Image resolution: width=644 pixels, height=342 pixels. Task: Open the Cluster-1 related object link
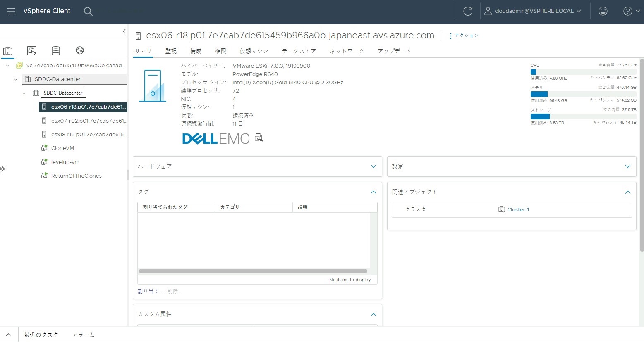click(517, 209)
